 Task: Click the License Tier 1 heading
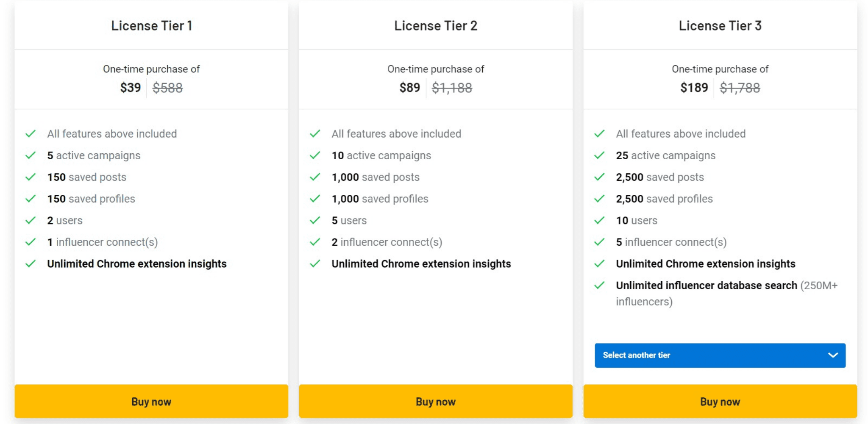tap(152, 26)
